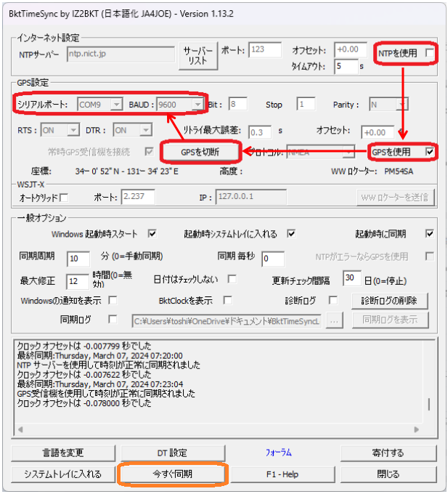Enable 日付はチェックしない checkbox
448x494 pixels.
(232, 279)
